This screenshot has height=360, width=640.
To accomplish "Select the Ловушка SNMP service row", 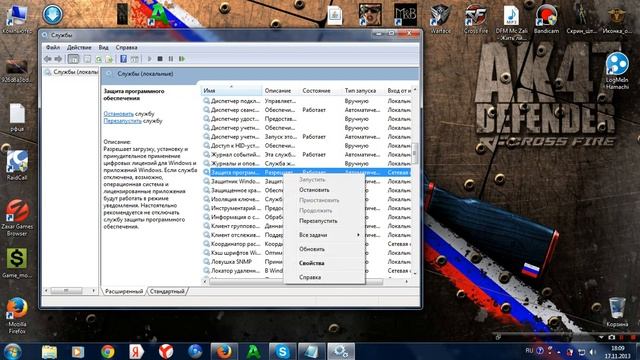I will [x=242, y=262].
